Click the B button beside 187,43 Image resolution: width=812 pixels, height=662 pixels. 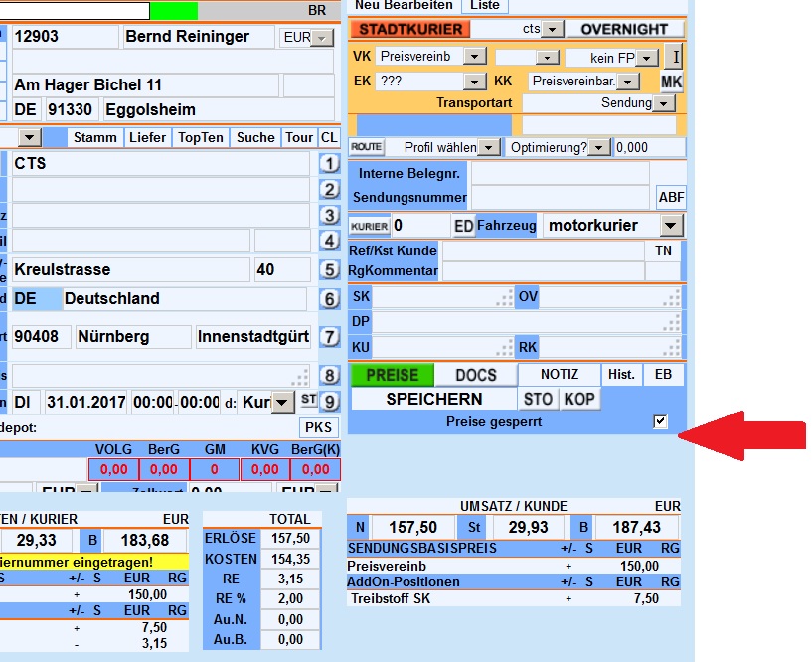click(583, 528)
